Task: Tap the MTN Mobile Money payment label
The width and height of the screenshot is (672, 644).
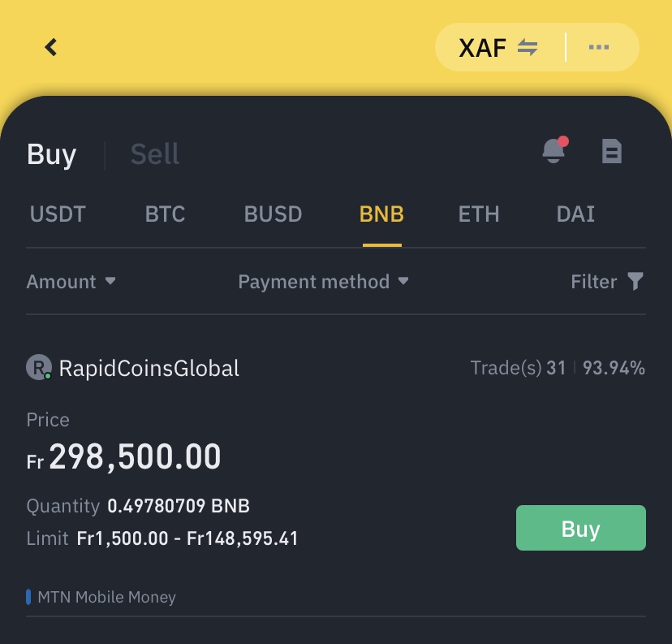Action: point(106,598)
